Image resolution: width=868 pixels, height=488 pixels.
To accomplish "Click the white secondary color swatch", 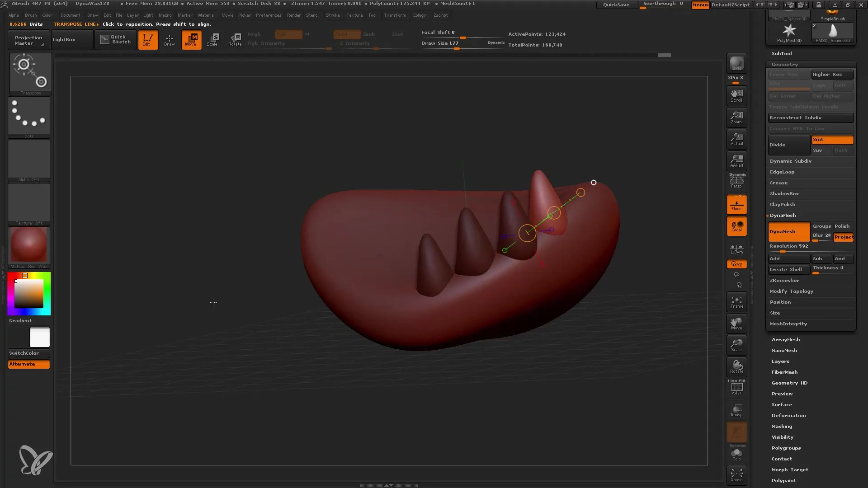I will click(40, 337).
